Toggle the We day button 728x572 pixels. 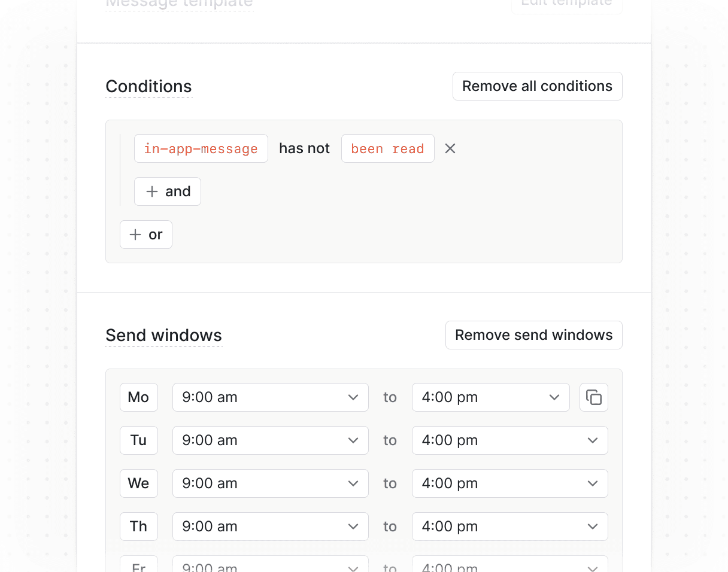[138, 483]
